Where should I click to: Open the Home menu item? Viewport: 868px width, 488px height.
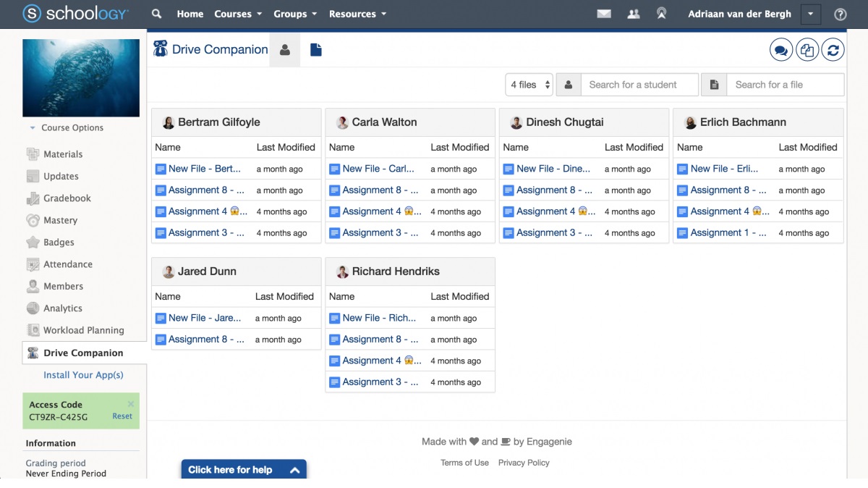pyautogui.click(x=190, y=13)
